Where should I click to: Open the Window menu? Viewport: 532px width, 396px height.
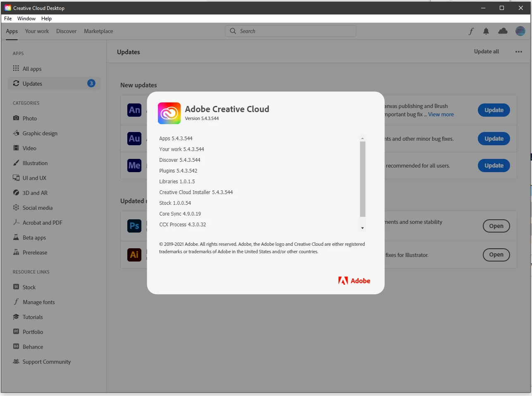click(26, 19)
